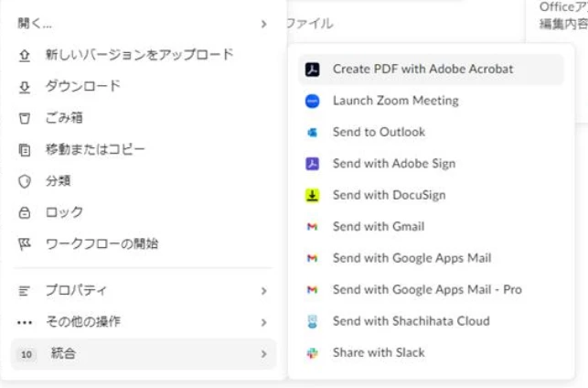Click the shield icon beside 分類
588x388 pixels.
[25, 181]
